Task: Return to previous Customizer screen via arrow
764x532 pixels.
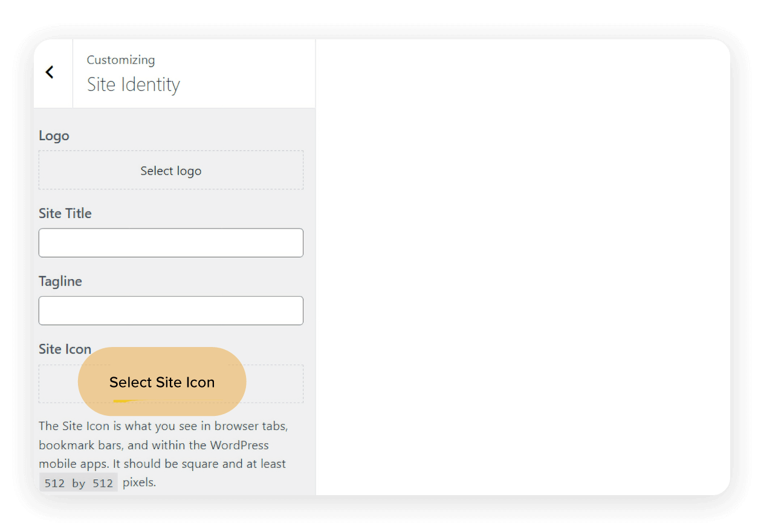Action: click(50, 71)
